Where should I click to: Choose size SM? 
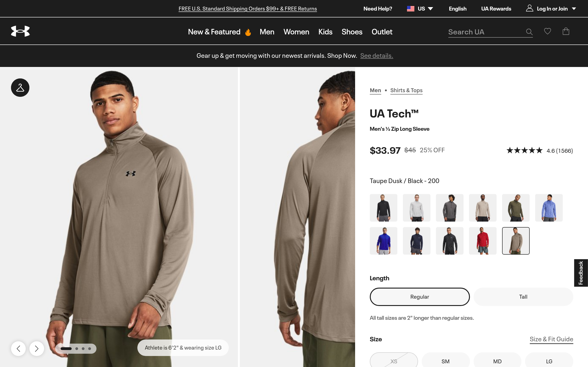pos(445,361)
